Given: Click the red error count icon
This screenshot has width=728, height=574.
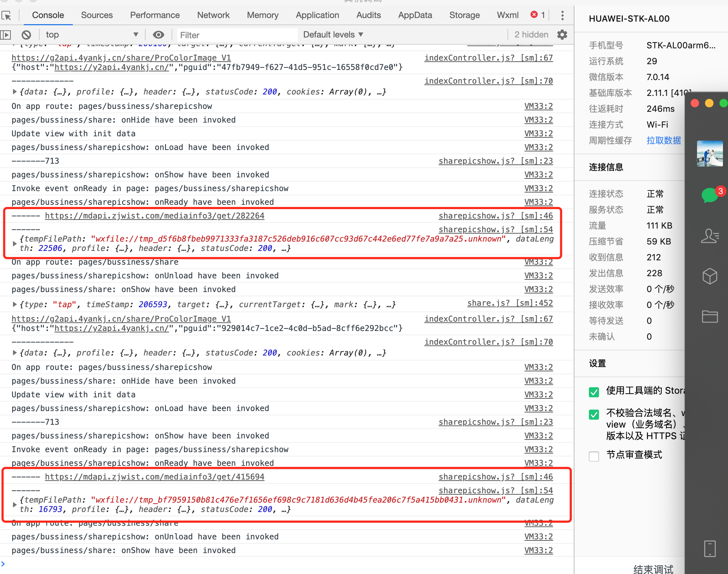Looking at the screenshot, I should [x=534, y=15].
